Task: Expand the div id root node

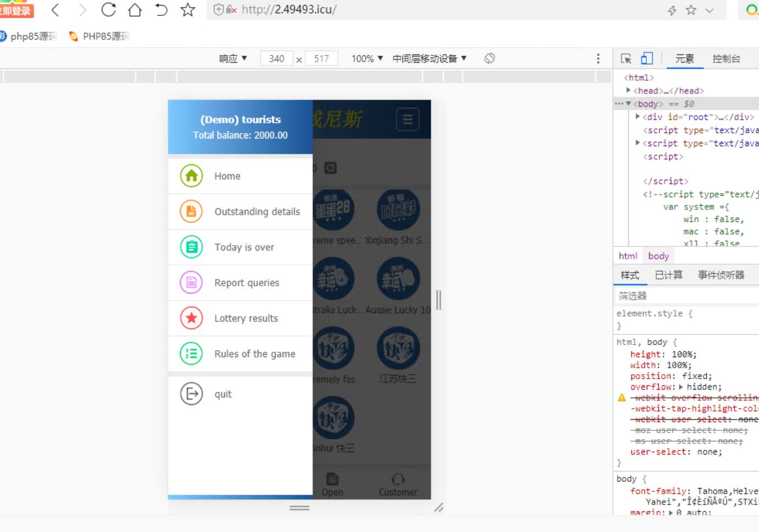Action: click(637, 117)
